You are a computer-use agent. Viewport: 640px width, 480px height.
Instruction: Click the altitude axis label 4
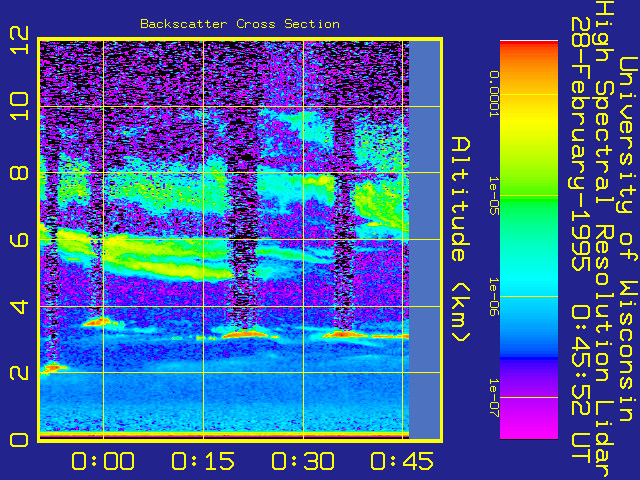pos(19,306)
